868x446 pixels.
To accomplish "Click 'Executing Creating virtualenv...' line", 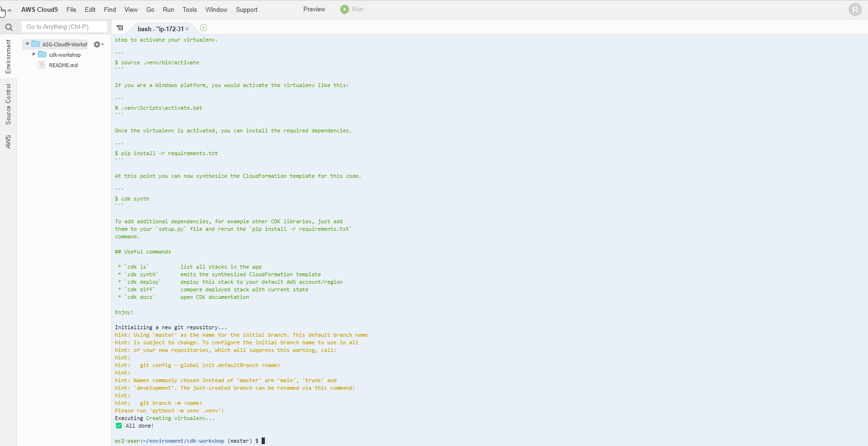I will pyautogui.click(x=165, y=418).
